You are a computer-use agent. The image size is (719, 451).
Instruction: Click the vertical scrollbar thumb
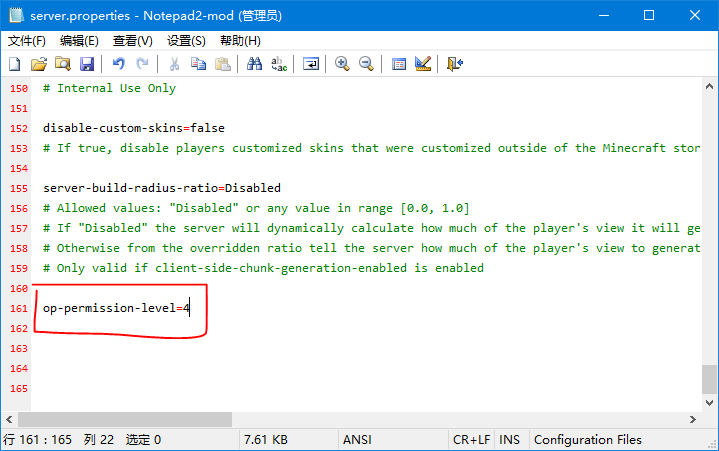[x=709, y=379]
